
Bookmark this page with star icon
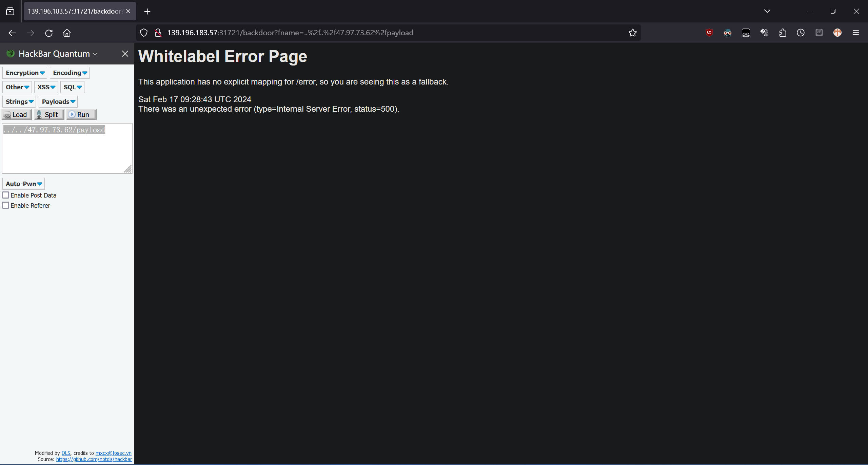(x=632, y=33)
